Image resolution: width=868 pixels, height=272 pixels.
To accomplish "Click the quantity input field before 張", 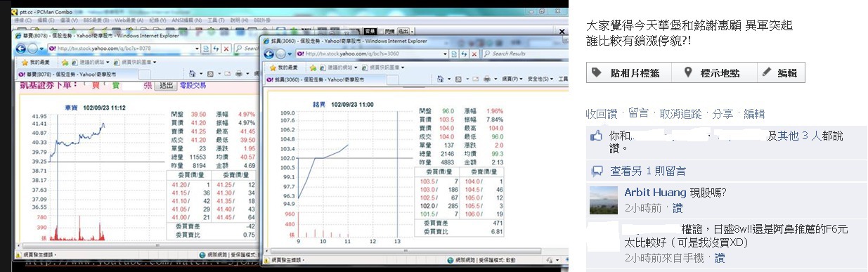I will pos(133,85).
